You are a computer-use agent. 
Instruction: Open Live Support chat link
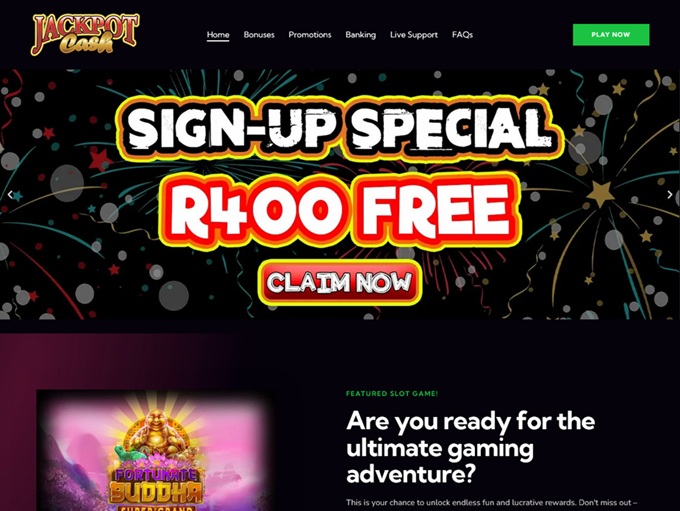pos(414,35)
